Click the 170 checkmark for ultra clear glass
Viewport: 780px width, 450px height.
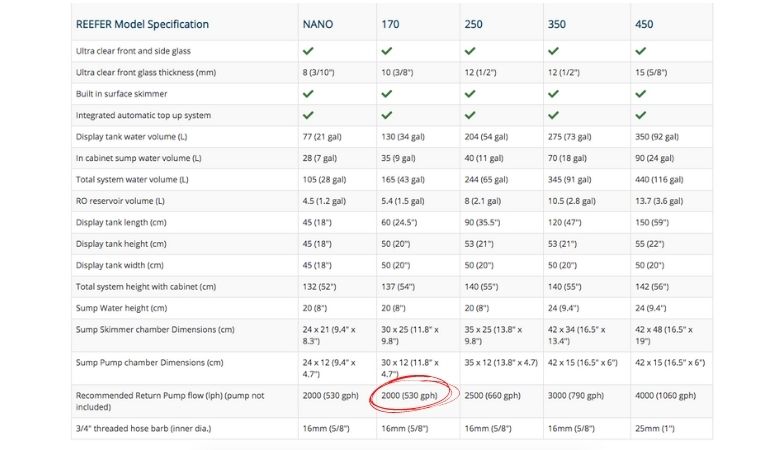(x=387, y=51)
